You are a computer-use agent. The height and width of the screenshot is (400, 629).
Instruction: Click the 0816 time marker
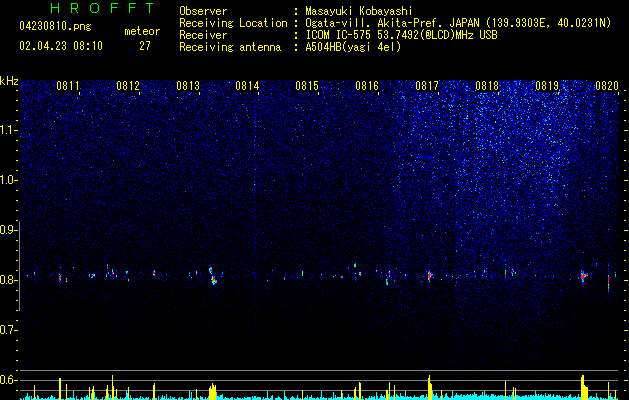(367, 86)
